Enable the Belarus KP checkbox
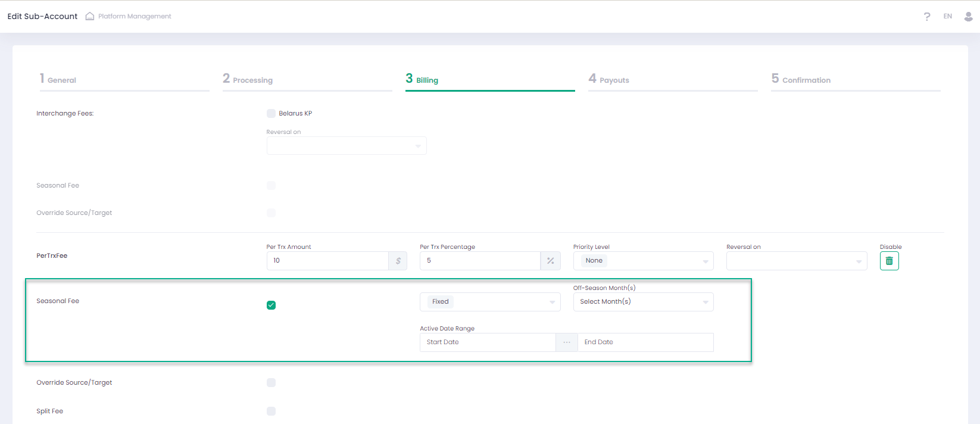The width and height of the screenshot is (980, 424). [x=271, y=113]
